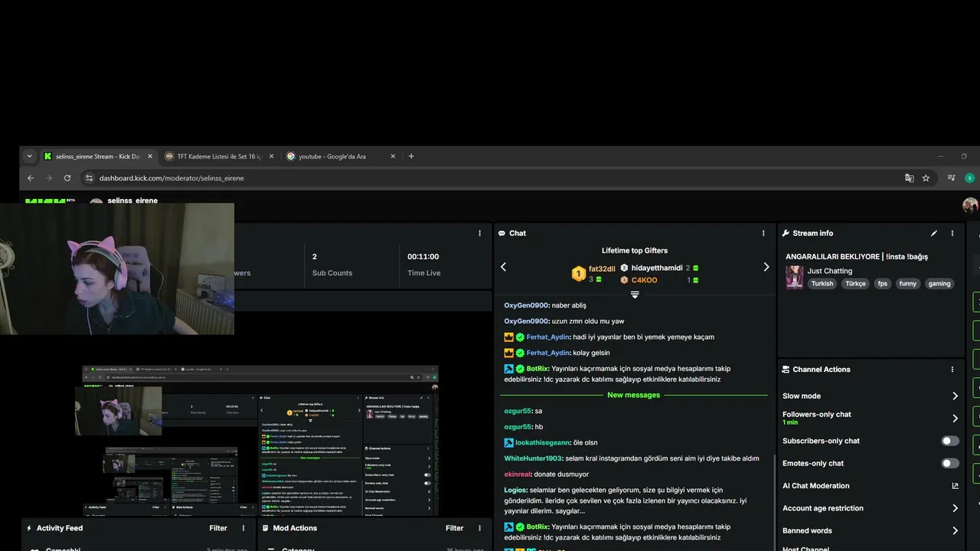
Task: Toggle Emotes-only chat switch
Action: pyautogui.click(x=949, y=463)
